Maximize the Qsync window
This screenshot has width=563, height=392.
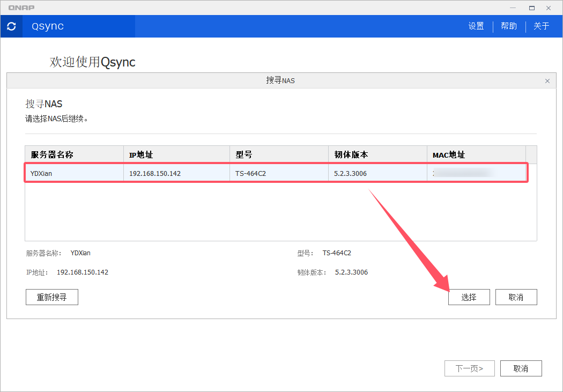tap(532, 8)
